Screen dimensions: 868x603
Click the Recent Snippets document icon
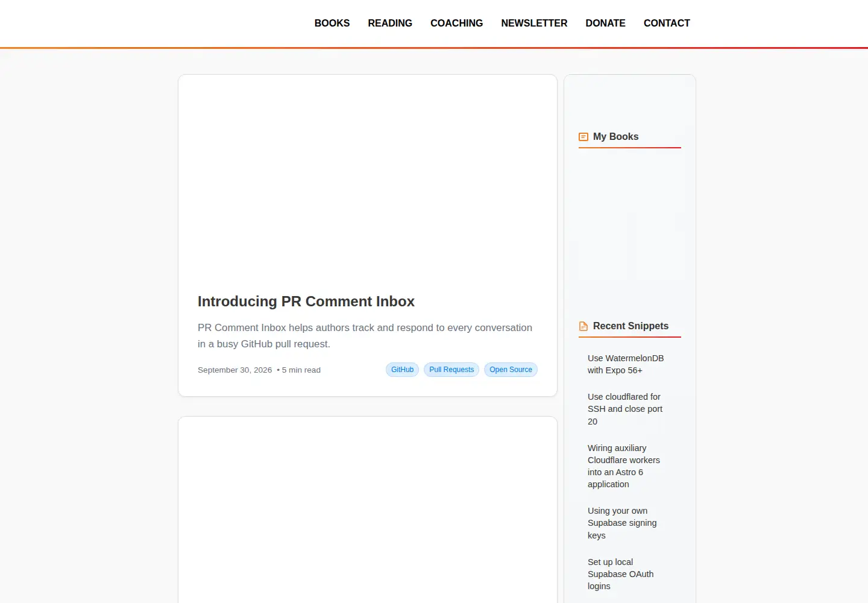pos(583,326)
